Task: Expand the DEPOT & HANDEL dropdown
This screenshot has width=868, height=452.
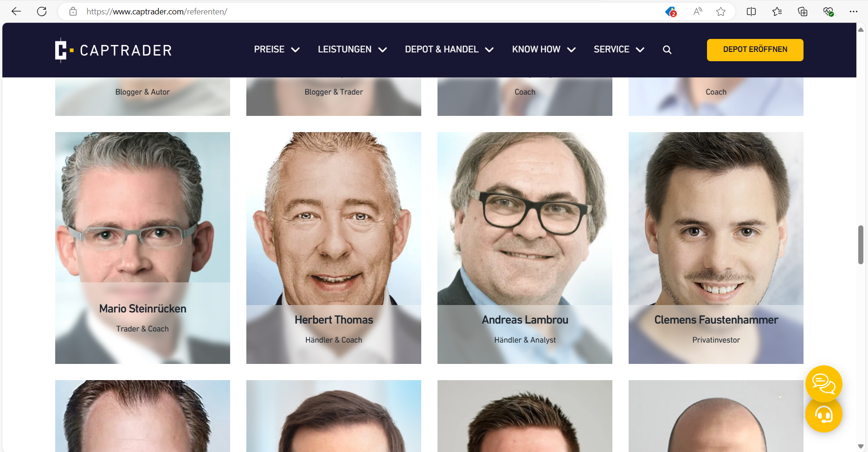Action: pyautogui.click(x=449, y=50)
